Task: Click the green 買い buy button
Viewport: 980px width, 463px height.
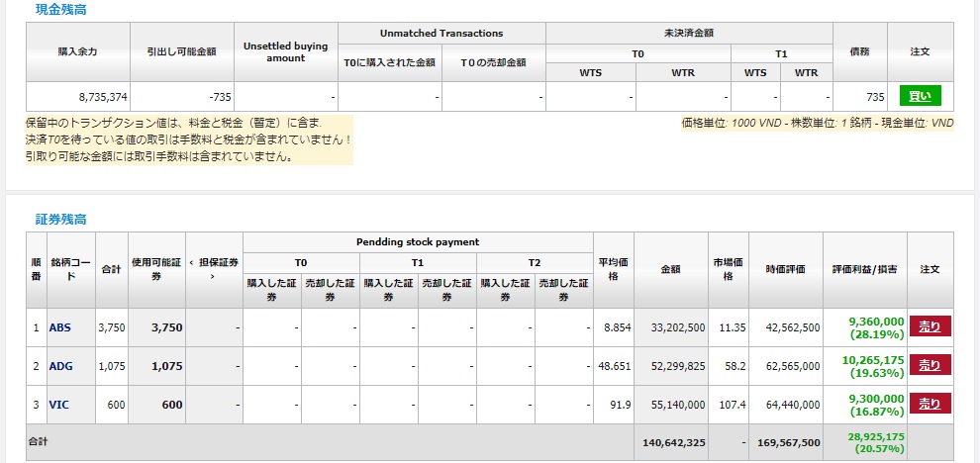Action: pos(920,96)
